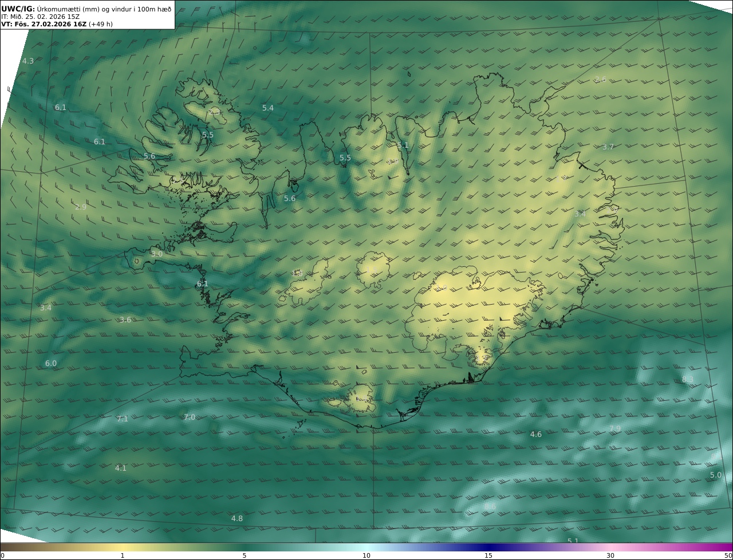Click the colorbar tick label 5
Image resolution: width=733 pixels, height=560 pixels.
pos(245,555)
